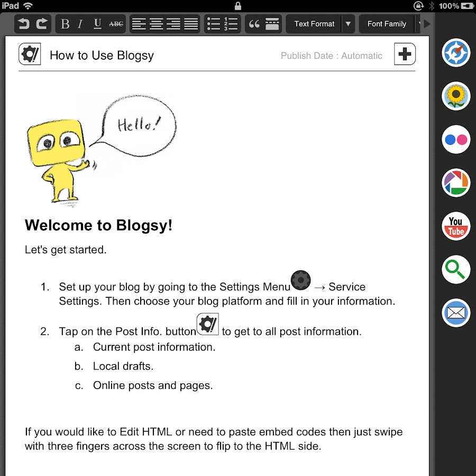The image size is (476, 476).
Task: Open the Safari browser sidebar icon
Action: [456, 52]
